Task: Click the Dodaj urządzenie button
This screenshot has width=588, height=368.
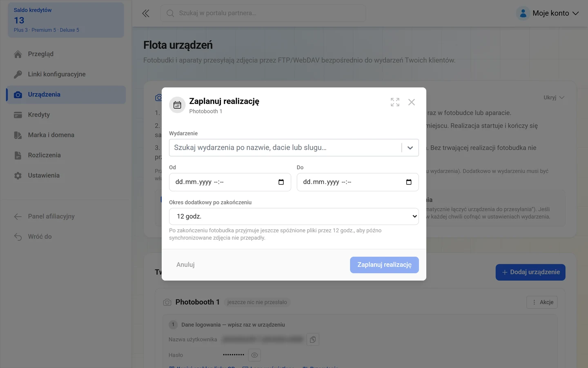Action: pyautogui.click(x=530, y=272)
